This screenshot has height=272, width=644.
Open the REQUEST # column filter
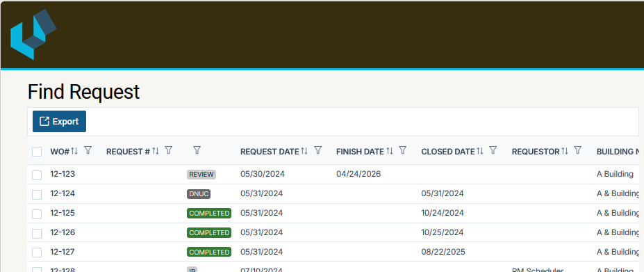click(x=168, y=150)
